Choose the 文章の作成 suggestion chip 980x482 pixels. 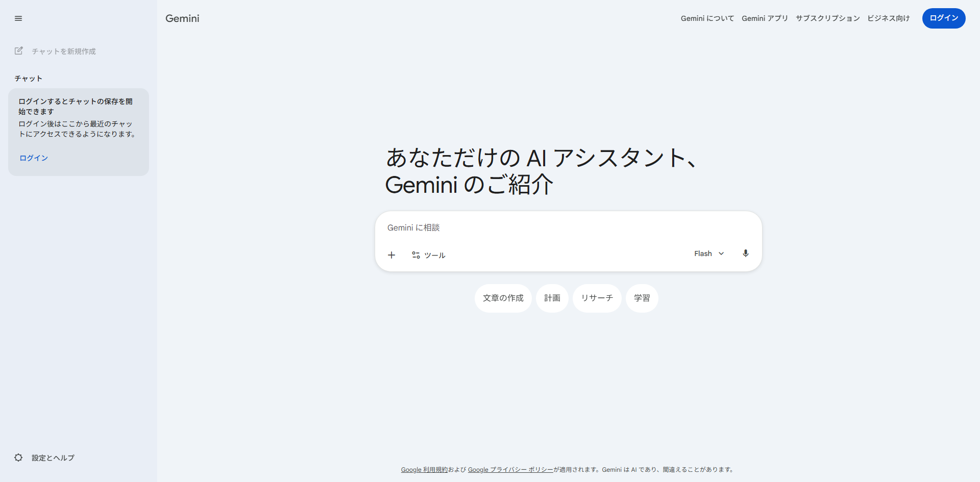[503, 298]
